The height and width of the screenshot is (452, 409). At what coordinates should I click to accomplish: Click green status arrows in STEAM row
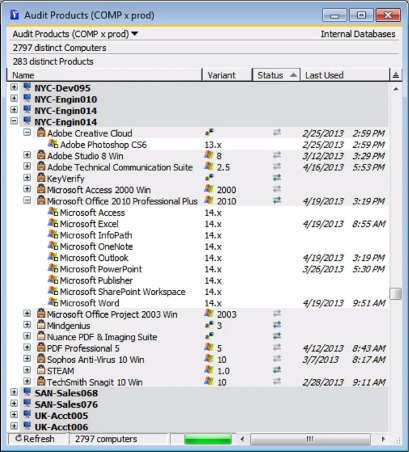pyautogui.click(x=277, y=370)
